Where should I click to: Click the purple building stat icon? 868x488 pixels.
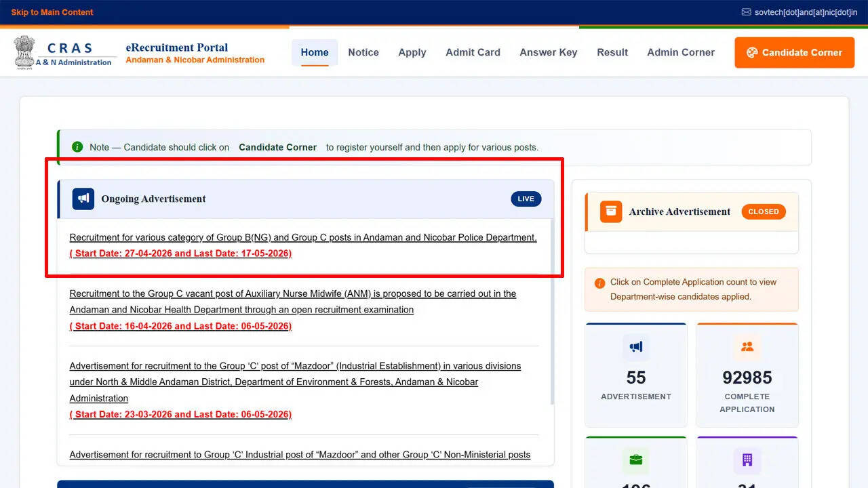coord(747,460)
